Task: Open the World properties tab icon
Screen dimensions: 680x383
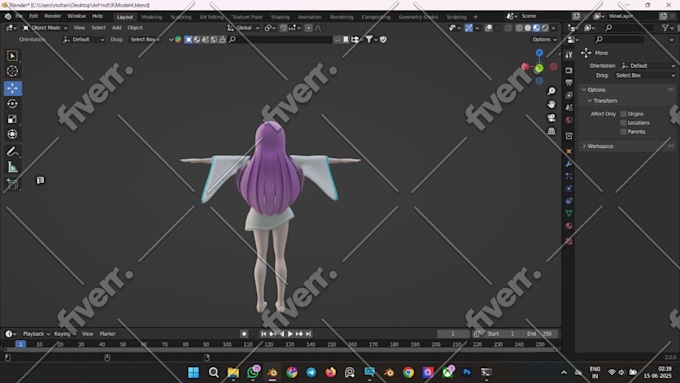Action: pos(569,120)
